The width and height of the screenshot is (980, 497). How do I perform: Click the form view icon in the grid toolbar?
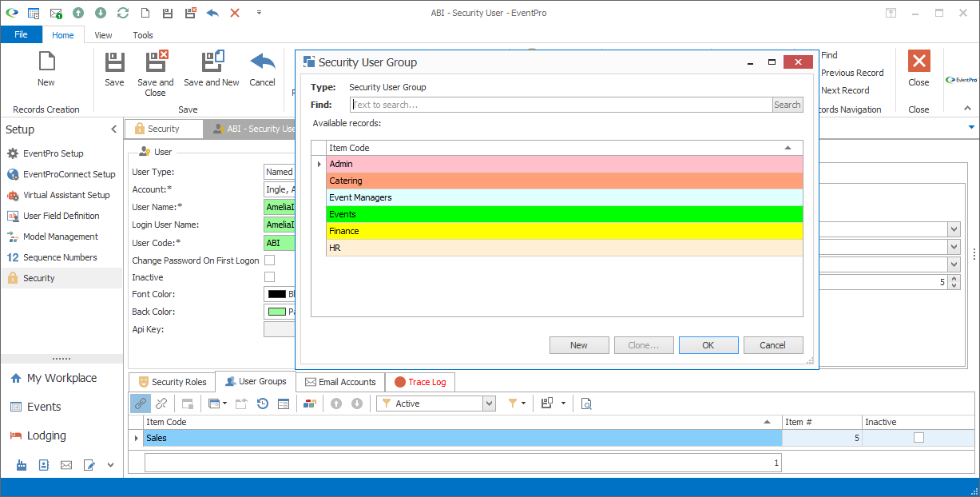coord(284,404)
